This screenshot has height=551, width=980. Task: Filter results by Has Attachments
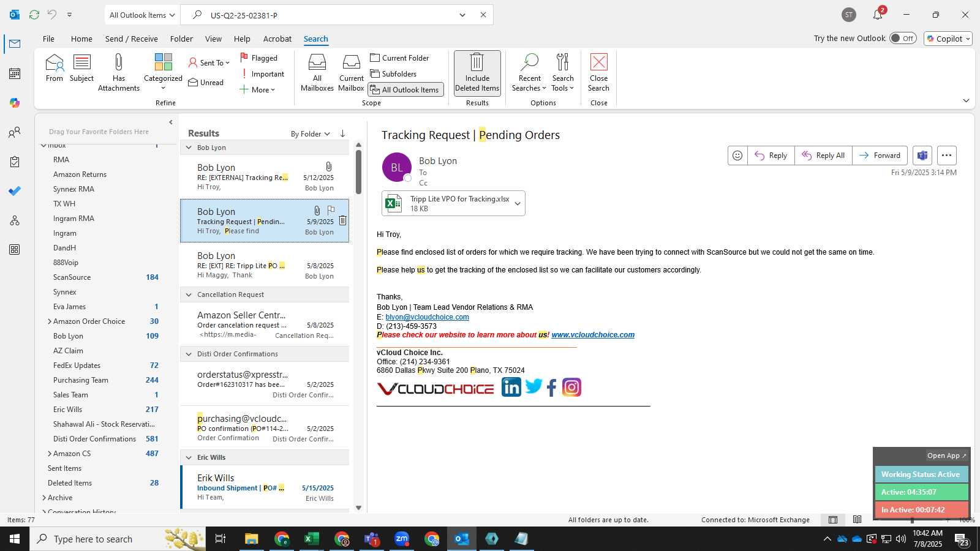coord(119,72)
